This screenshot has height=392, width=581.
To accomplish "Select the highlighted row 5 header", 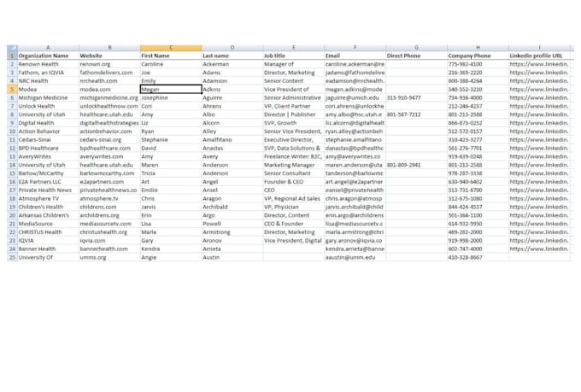I will point(12,90).
